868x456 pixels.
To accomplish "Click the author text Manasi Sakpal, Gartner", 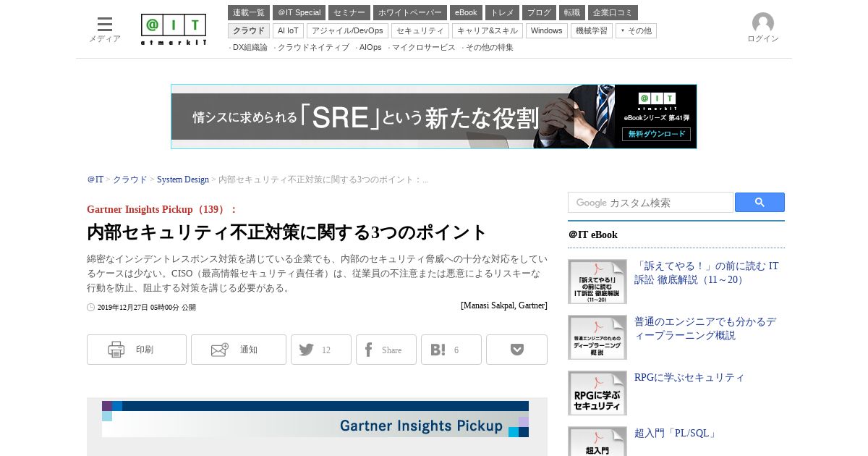I will point(504,305).
